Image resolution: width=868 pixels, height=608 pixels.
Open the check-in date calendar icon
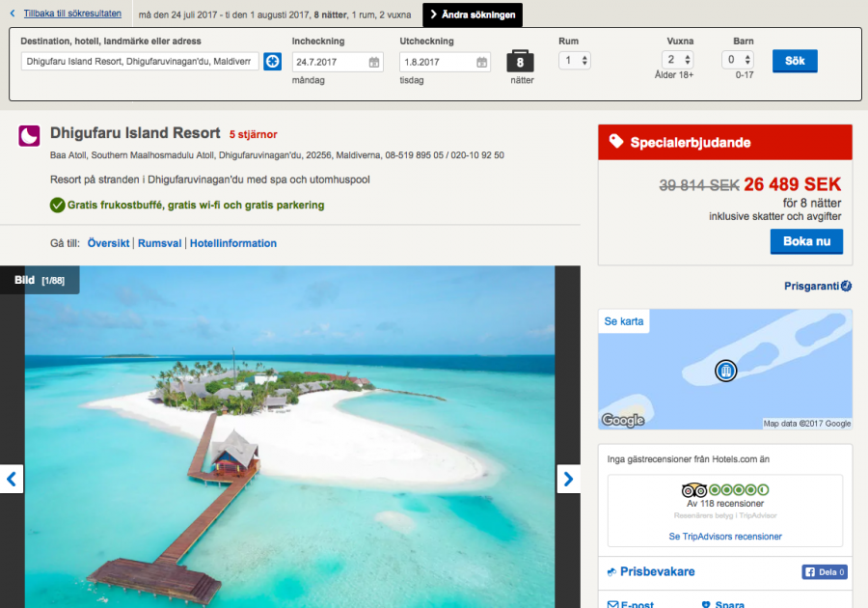[374, 62]
